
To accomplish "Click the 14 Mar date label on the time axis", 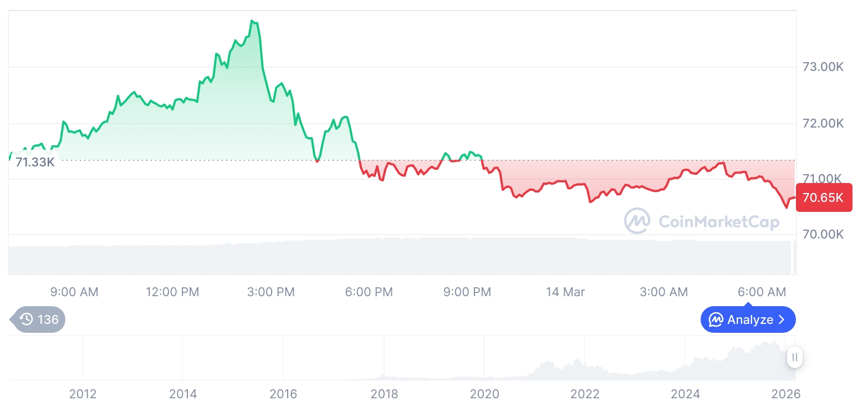I will (565, 292).
